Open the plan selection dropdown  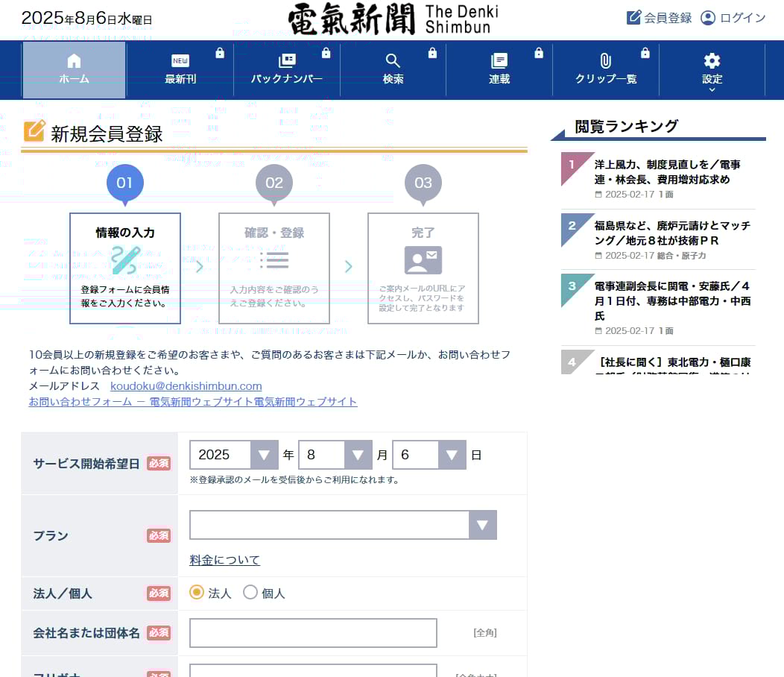[343, 525]
